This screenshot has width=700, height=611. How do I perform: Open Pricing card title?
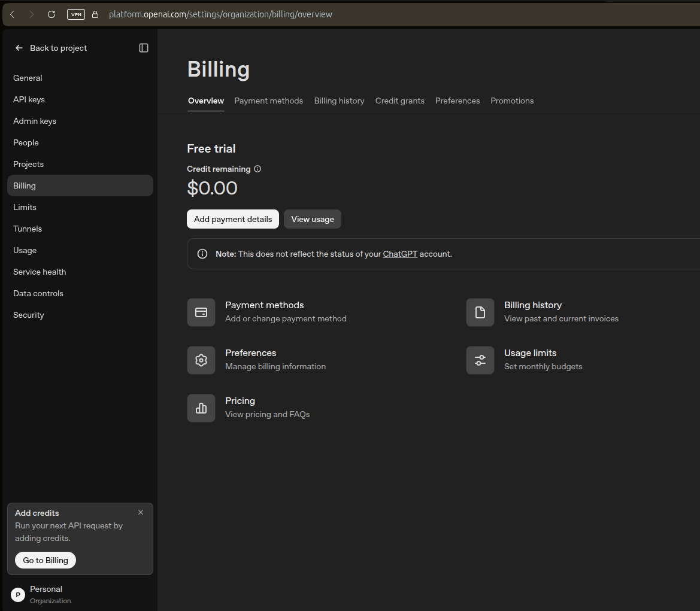(240, 401)
